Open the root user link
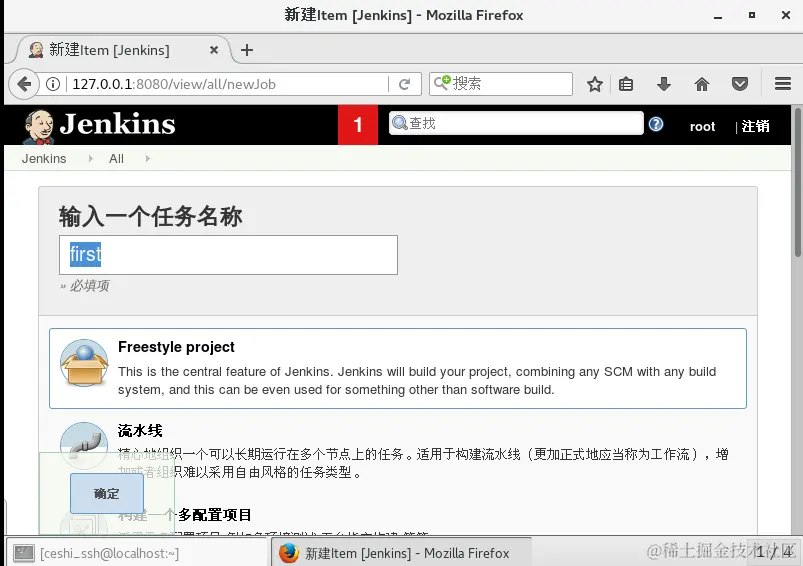This screenshot has width=803, height=566. coord(702,127)
